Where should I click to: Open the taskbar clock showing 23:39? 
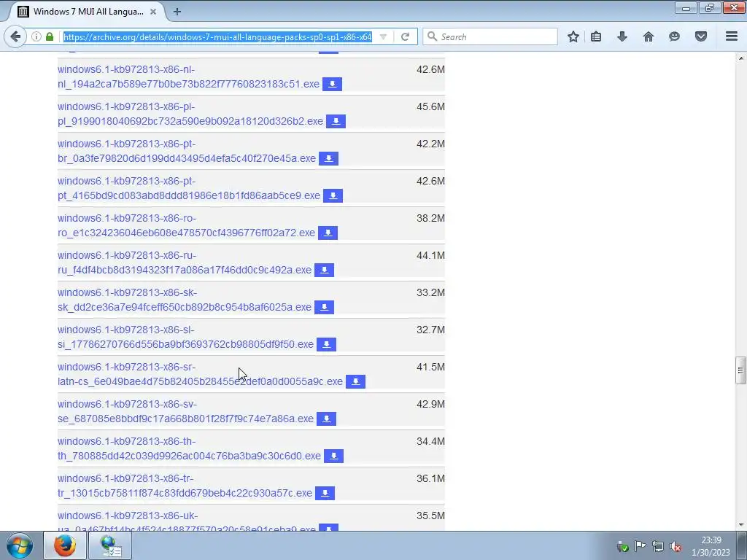pyautogui.click(x=711, y=546)
